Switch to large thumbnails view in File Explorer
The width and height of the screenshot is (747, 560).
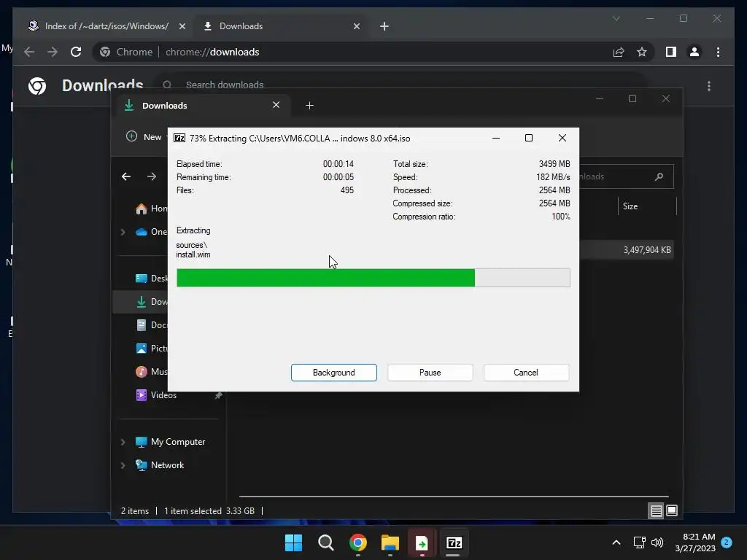(x=672, y=511)
